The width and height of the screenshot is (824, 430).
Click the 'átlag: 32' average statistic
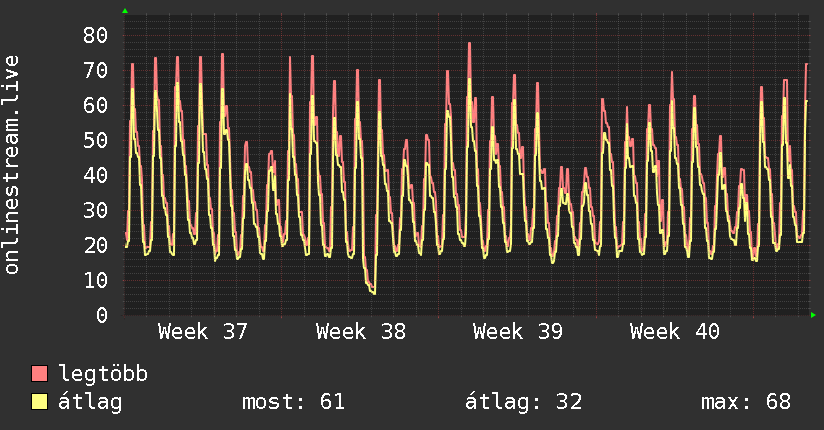pos(523,402)
